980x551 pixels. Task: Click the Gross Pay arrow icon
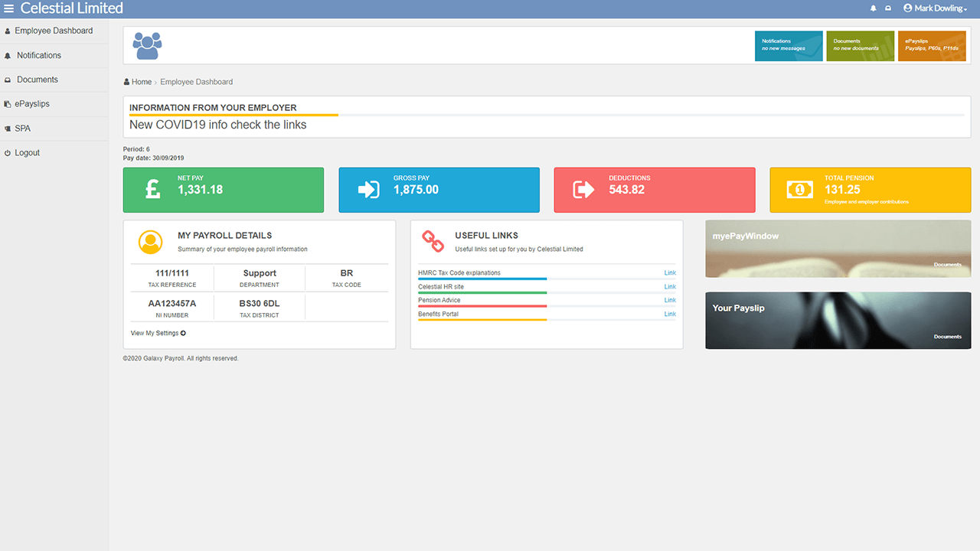[369, 189]
